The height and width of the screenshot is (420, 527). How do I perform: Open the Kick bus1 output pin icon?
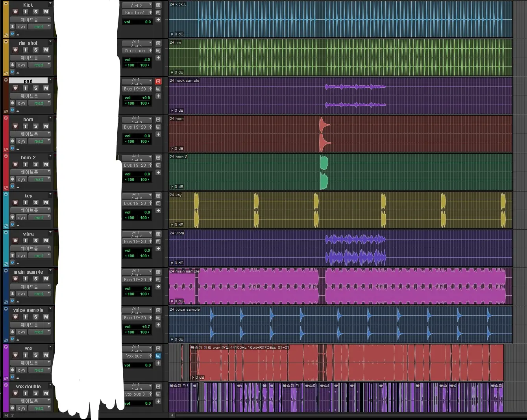[x=150, y=13]
